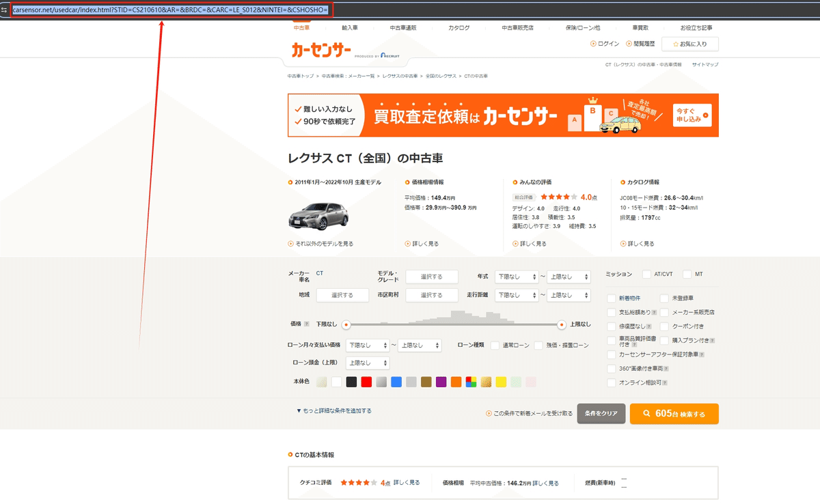Click レクサスの中古車 in the breadcrumb
The image size is (820, 504).
tap(400, 76)
